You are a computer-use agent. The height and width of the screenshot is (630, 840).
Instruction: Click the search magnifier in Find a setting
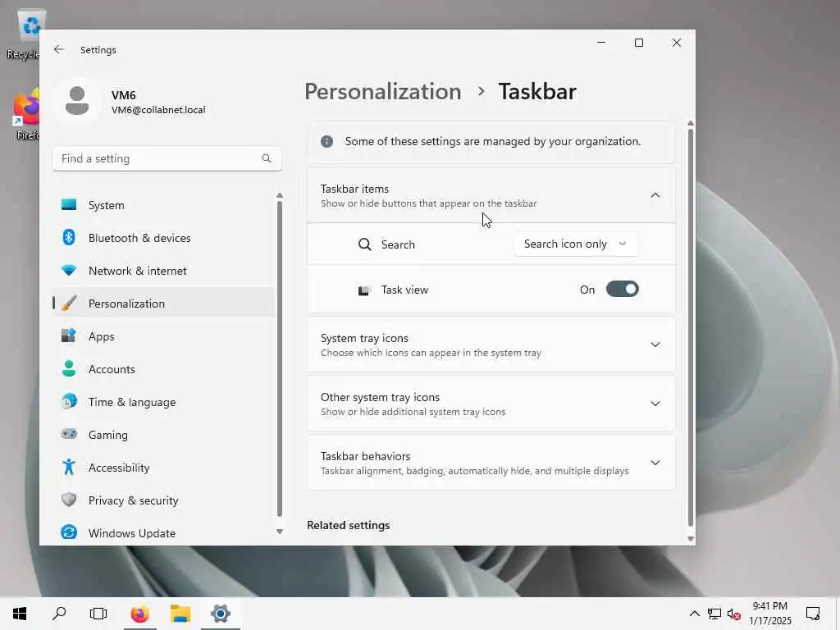tap(267, 158)
